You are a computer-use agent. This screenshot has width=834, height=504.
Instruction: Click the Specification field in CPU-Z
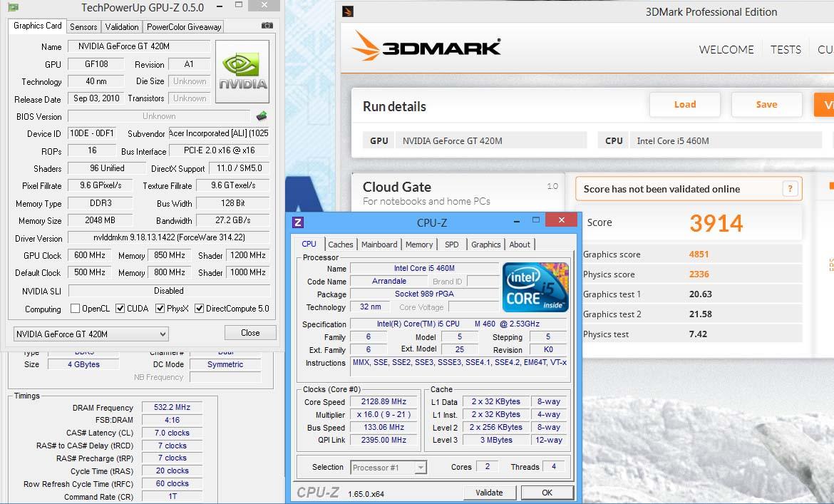click(458, 324)
